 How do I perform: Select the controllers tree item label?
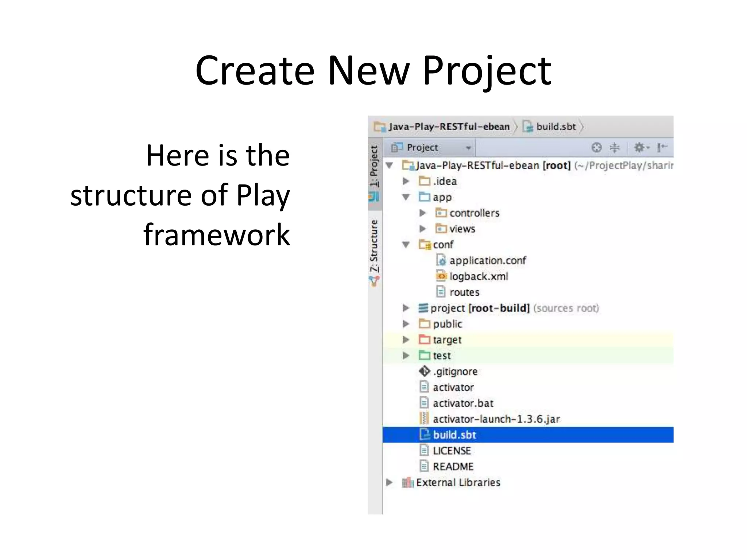(475, 213)
